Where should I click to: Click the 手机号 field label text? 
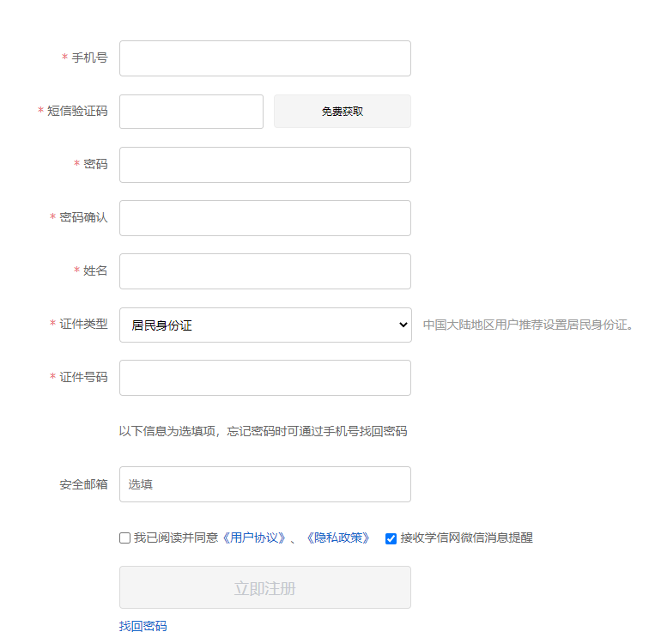pos(90,58)
